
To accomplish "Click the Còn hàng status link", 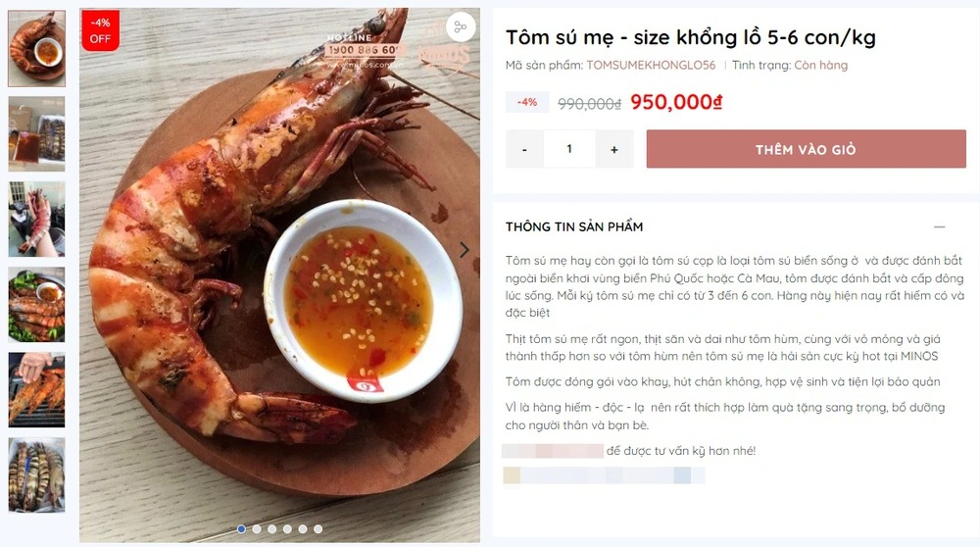I will [x=820, y=66].
